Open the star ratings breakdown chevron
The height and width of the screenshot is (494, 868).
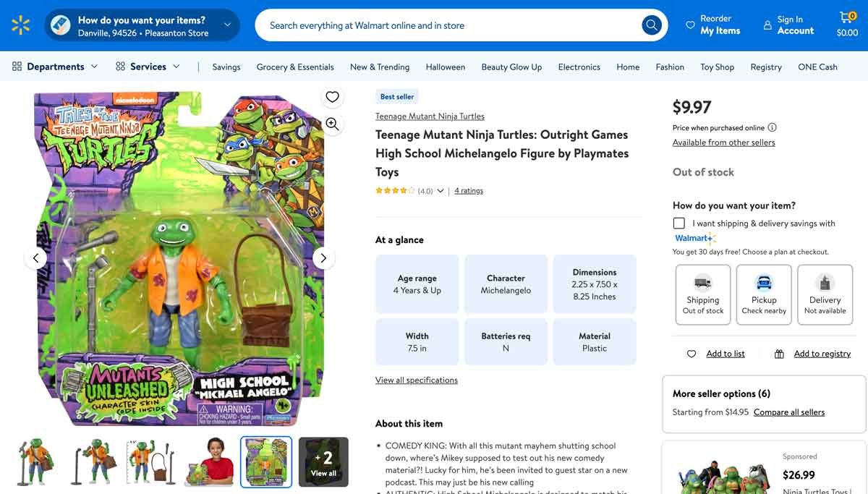pyautogui.click(x=441, y=189)
